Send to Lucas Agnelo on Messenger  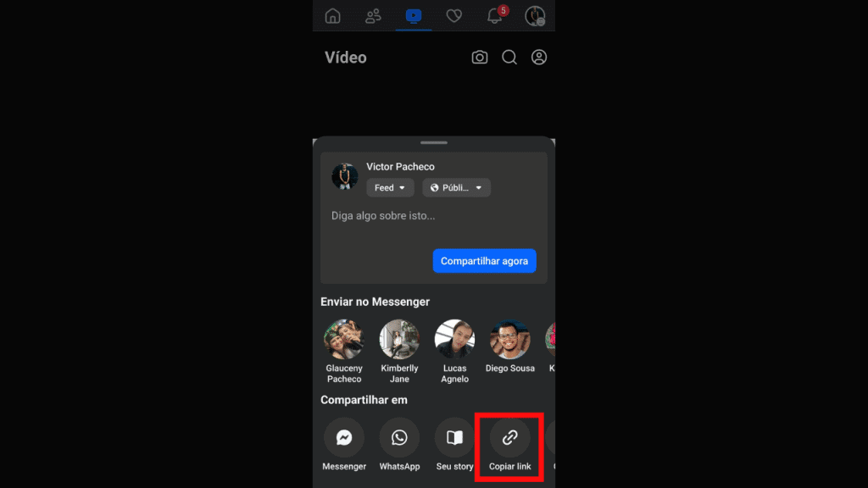[x=454, y=339]
